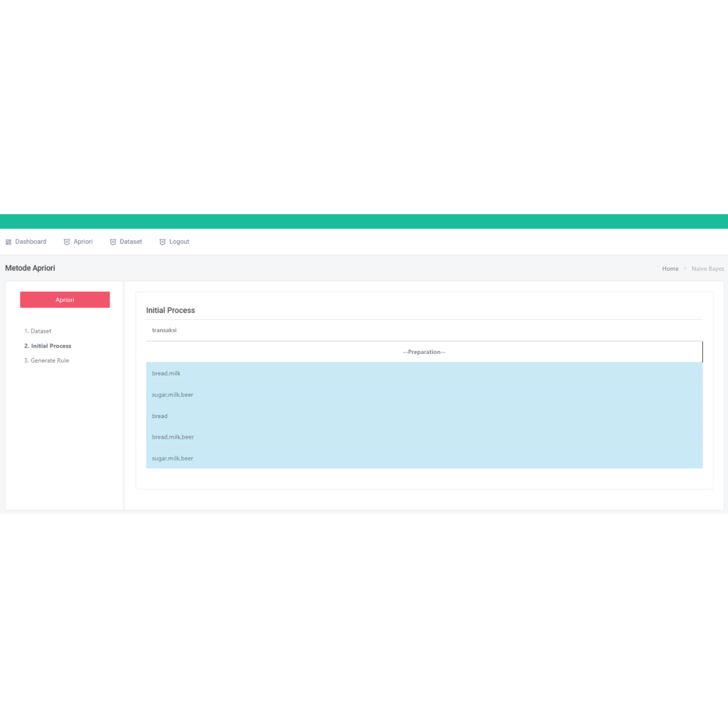The image size is (728, 728).
Task: Click the Home breadcrumb link
Action: click(x=670, y=269)
